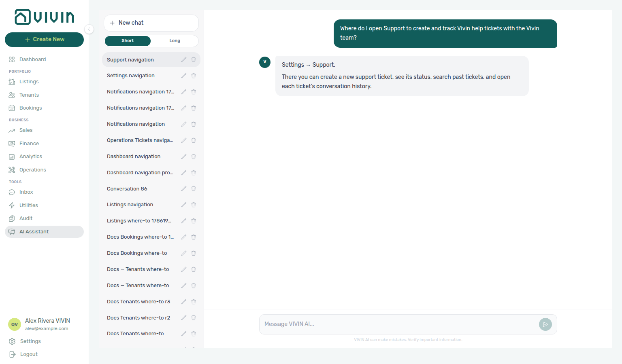Delete the Listings navigation chat
Image resolution: width=622 pixels, height=364 pixels.
(x=194, y=205)
